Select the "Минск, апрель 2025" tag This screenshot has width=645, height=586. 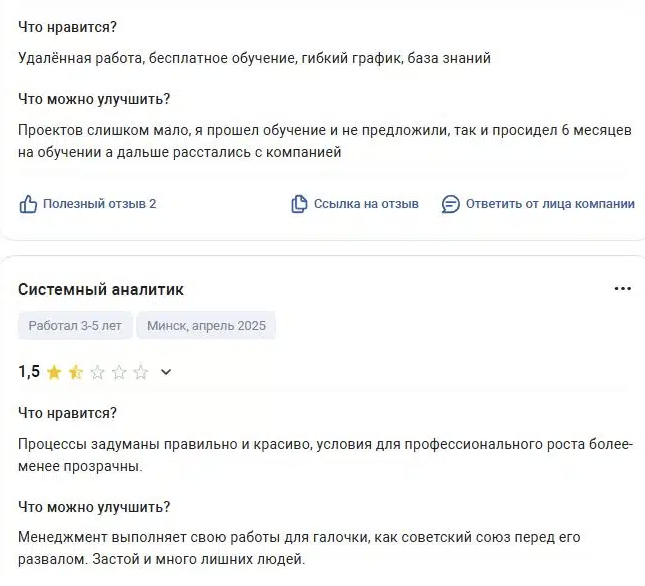click(206, 326)
